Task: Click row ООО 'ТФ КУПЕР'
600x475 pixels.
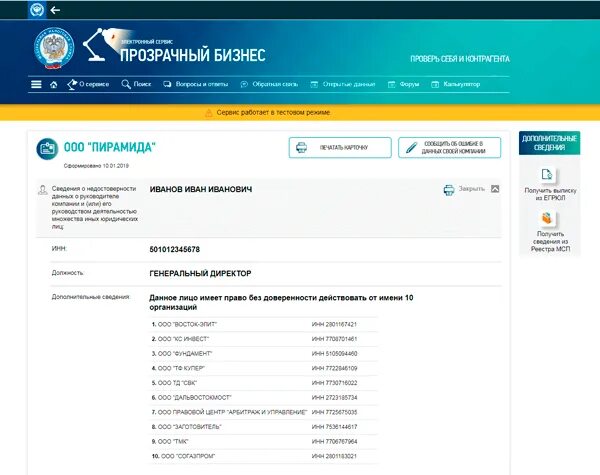Action: point(263,368)
